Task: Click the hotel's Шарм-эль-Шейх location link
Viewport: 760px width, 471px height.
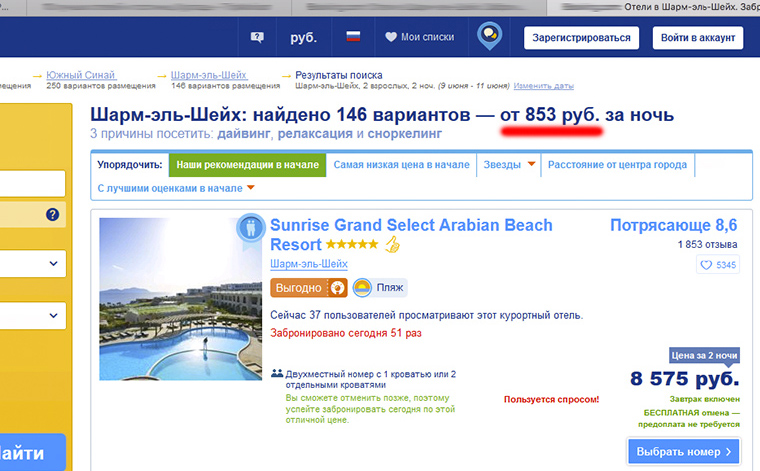Action: click(x=309, y=264)
